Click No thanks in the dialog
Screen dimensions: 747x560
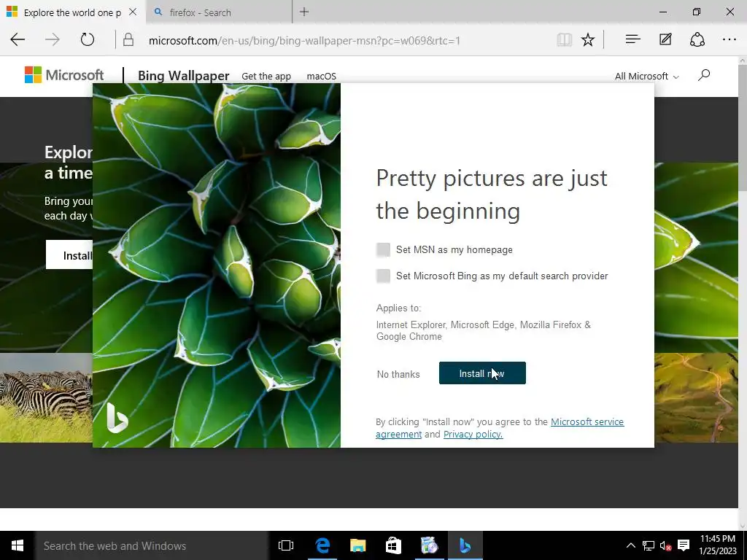tap(398, 374)
